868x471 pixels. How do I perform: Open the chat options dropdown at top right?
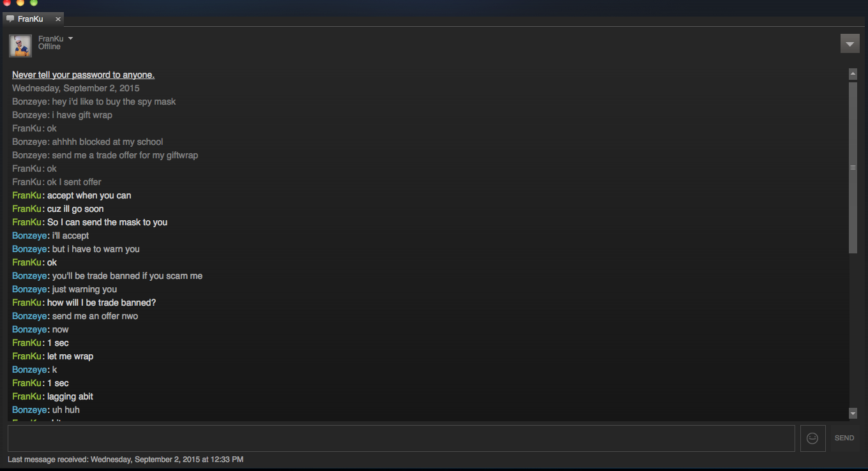pos(849,44)
